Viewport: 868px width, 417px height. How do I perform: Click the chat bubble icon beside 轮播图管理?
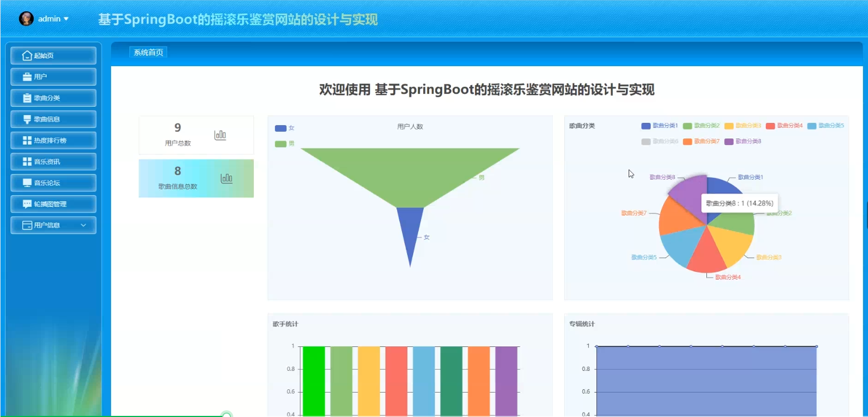tap(27, 204)
